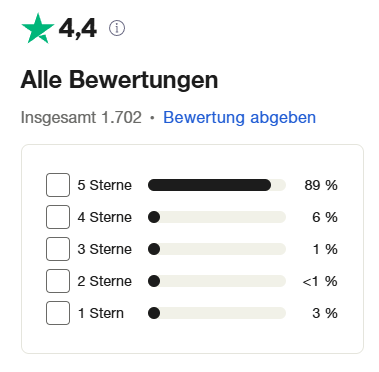Open the rating info icon
The width and height of the screenshot is (379, 372).
[117, 28]
